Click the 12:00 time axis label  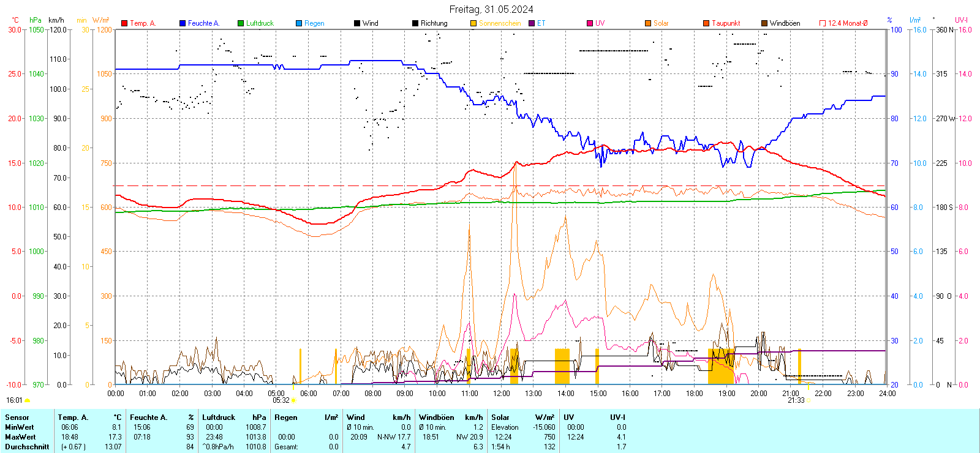(501, 394)
